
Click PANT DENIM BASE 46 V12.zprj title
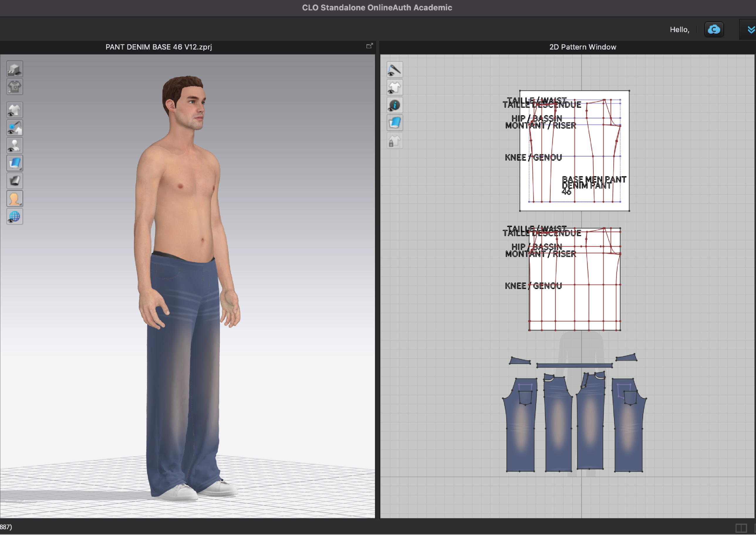pyautogui.click(x=158, y=47)
